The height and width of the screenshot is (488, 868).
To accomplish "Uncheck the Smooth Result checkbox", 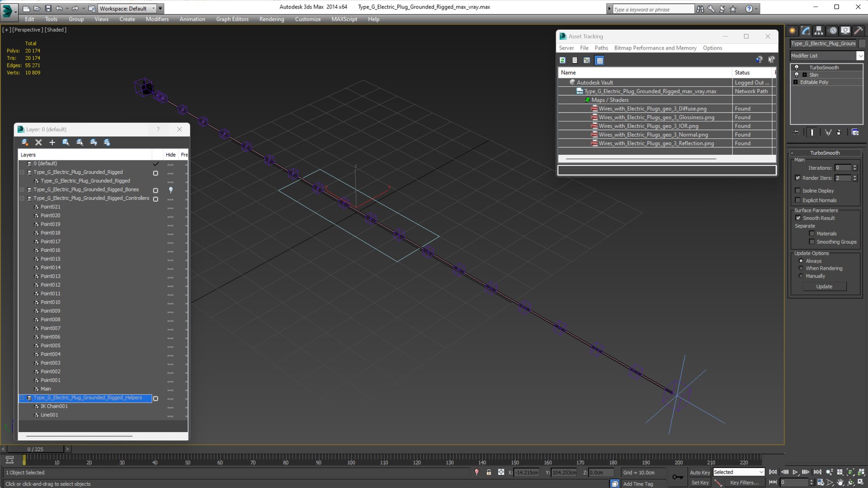I will (x=798, y=218).
